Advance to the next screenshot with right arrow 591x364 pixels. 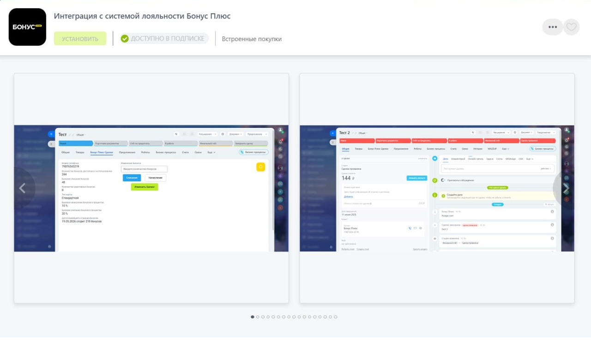(566, 188)
